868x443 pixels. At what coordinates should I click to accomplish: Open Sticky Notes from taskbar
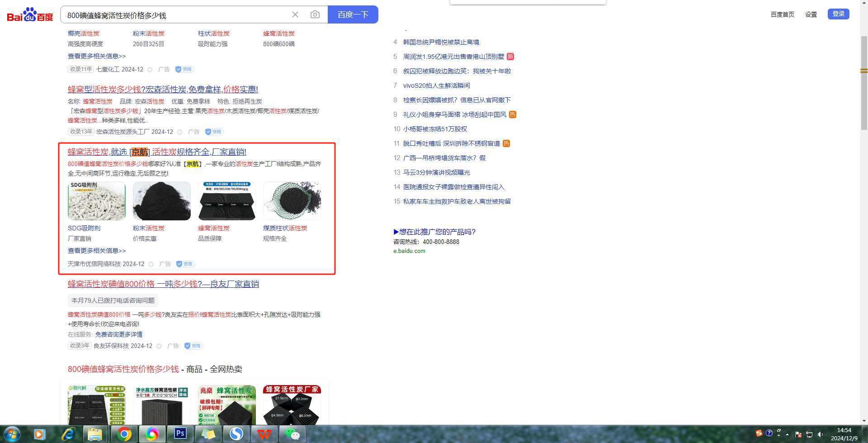208,434
